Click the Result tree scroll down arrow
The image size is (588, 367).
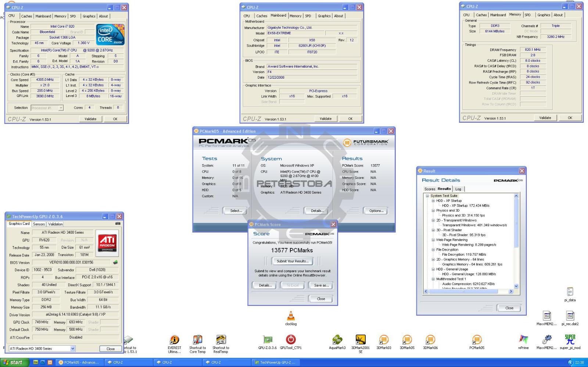tap(516, 286)
